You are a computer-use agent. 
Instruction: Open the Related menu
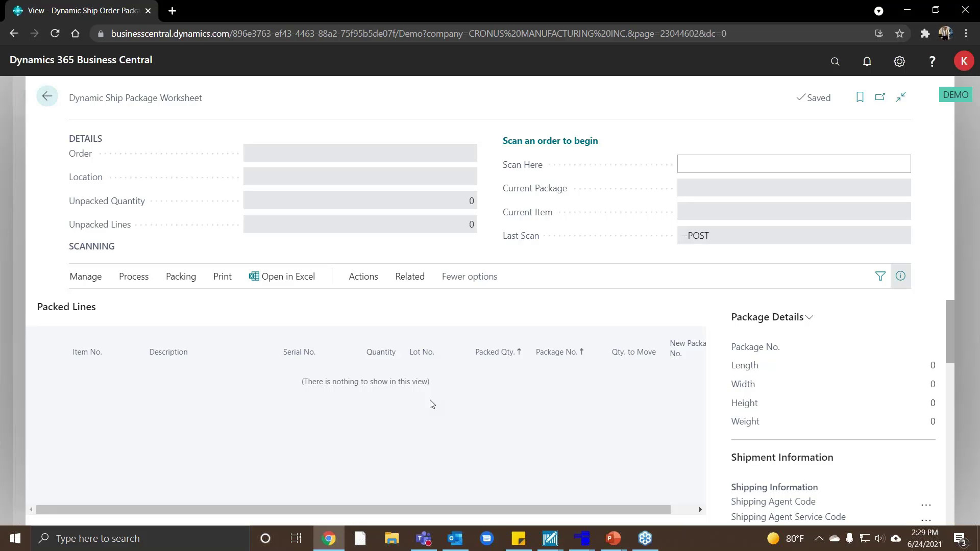[409, 276]
